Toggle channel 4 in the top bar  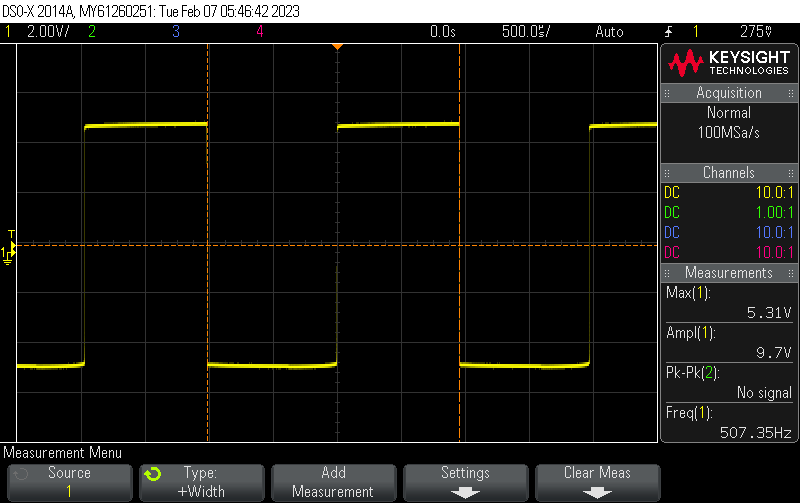point(259,31)
